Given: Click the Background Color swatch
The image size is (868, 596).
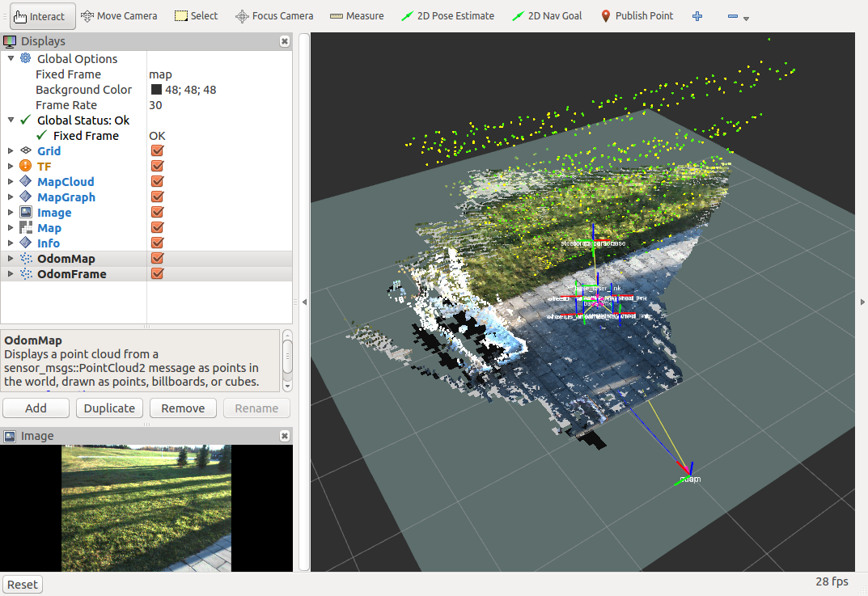Looking at the screenshot, I should 156,90.
